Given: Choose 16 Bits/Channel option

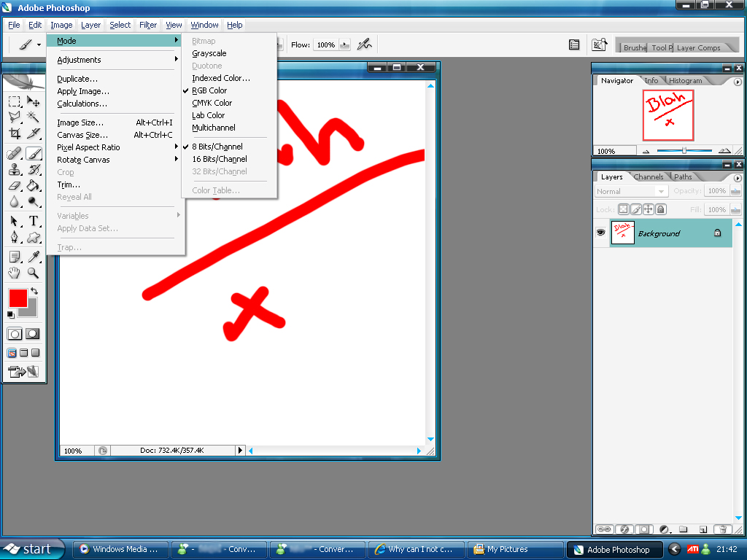Looking at the screenshot, I should coord(220,159).
